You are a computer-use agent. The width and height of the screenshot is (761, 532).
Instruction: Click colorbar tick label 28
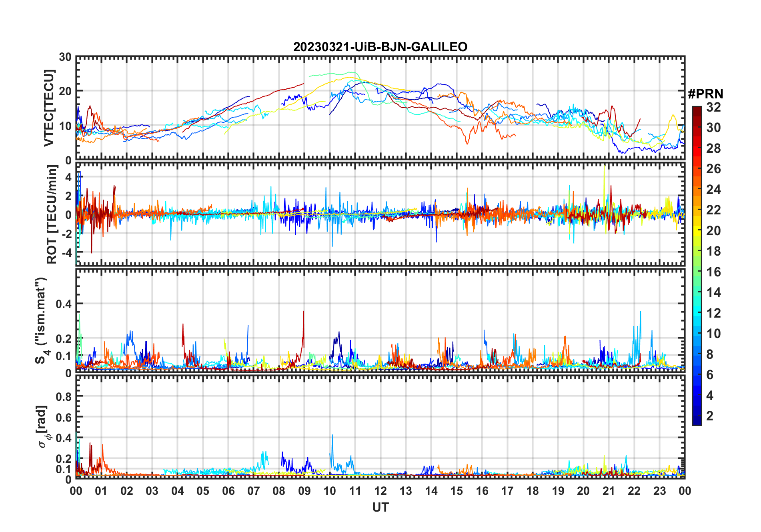point(713,148)
